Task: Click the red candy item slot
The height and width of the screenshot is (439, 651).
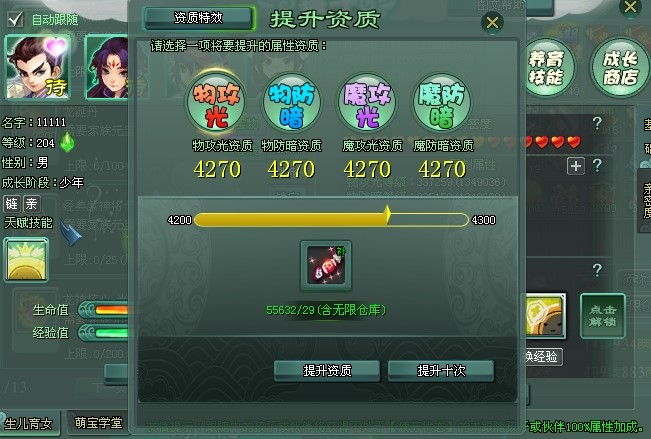Action: click(326, 265)
